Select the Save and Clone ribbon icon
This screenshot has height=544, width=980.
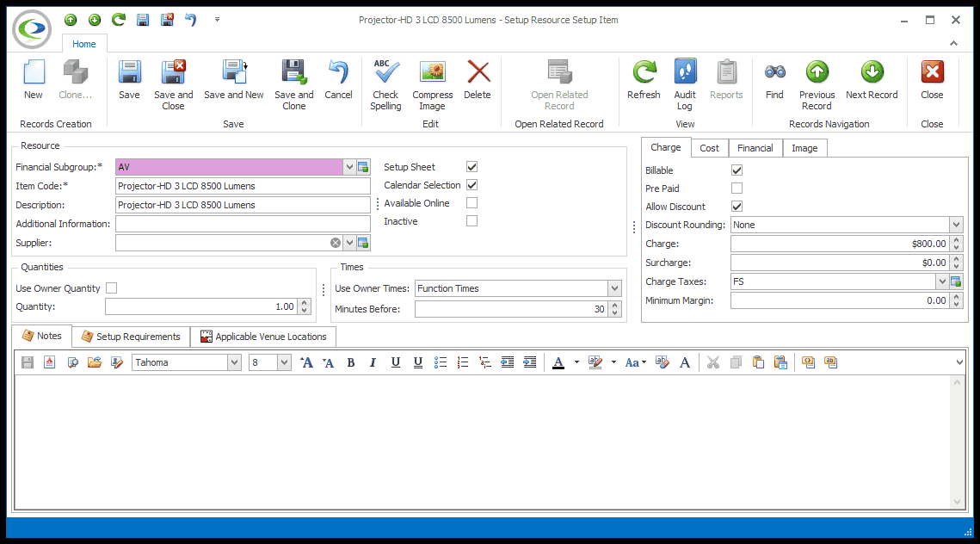293,72
